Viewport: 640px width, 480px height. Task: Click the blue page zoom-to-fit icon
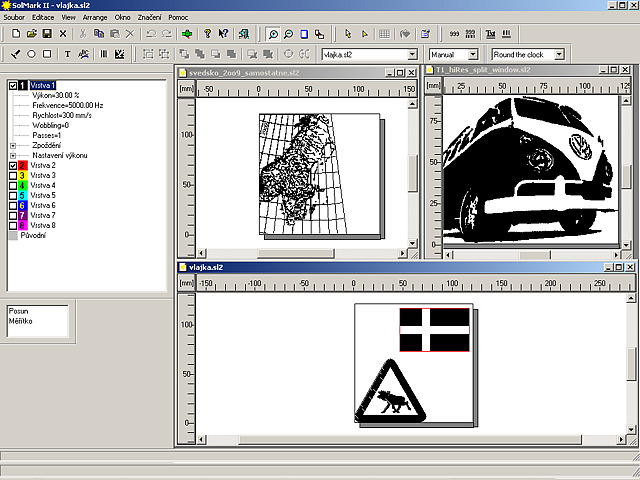pyautogui.click(x=304, y=34)
